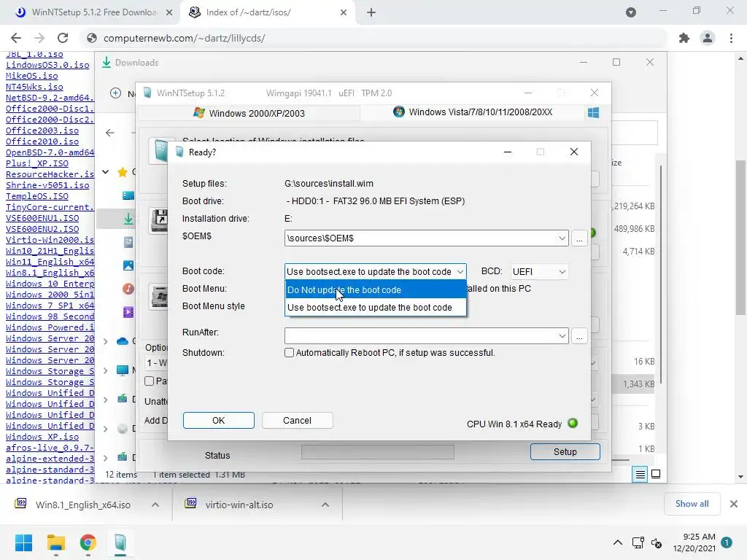747x560 pixels.
Task: Open Chrome profile avatar
Action: coord(708,38)
